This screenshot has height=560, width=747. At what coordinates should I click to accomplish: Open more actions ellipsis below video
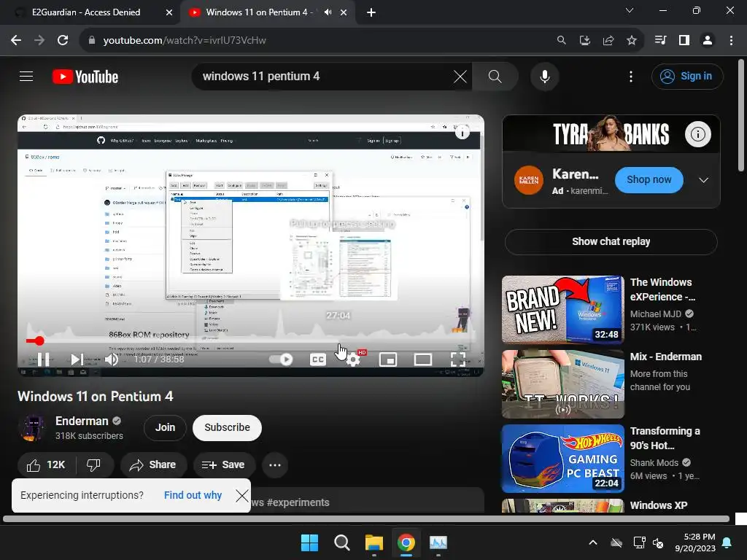(275, 464)
